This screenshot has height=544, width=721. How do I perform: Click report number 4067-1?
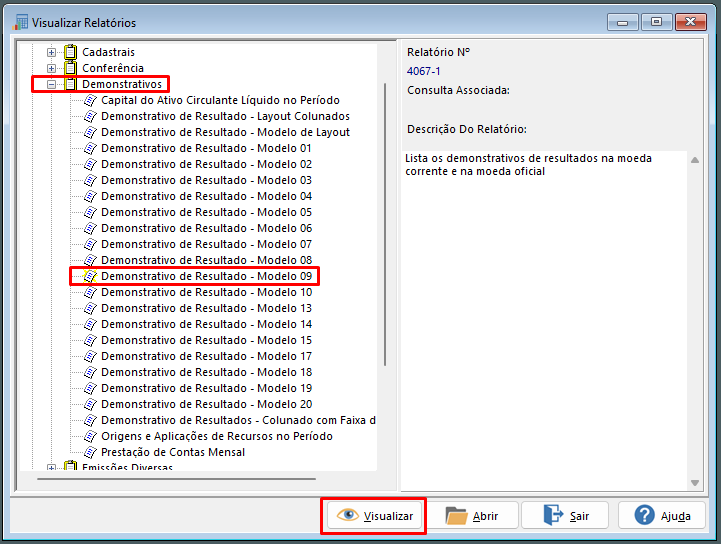tap(423, 71)
